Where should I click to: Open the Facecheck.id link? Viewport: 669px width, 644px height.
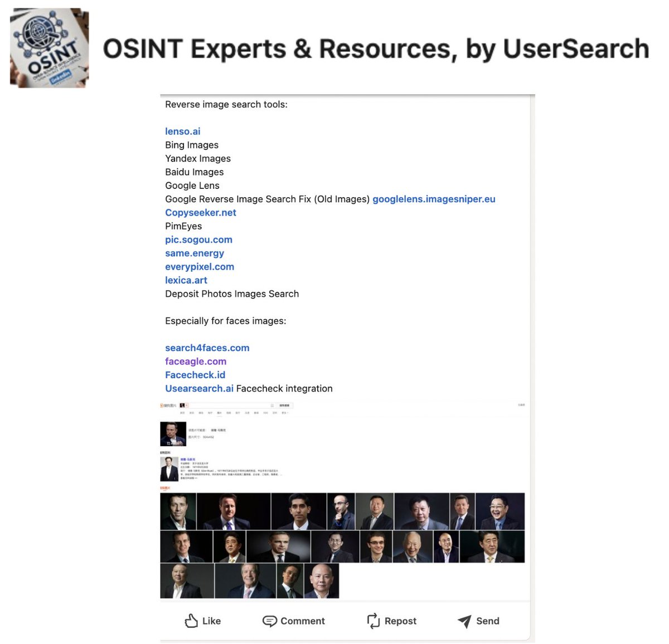point(195,375)
